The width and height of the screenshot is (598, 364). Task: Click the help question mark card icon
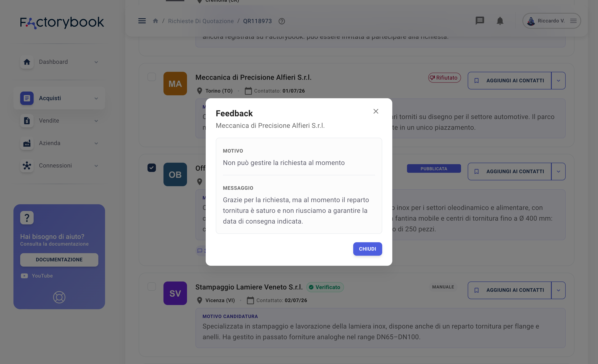tap(27, 218)
